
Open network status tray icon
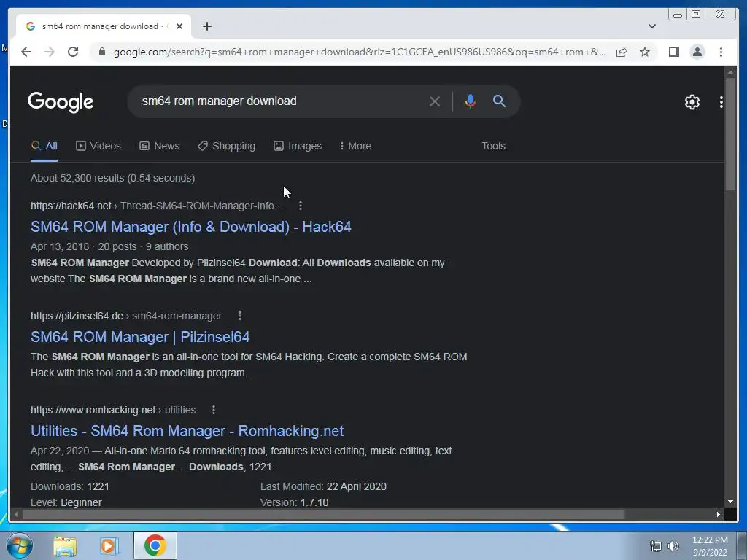[x=656, y=546]
